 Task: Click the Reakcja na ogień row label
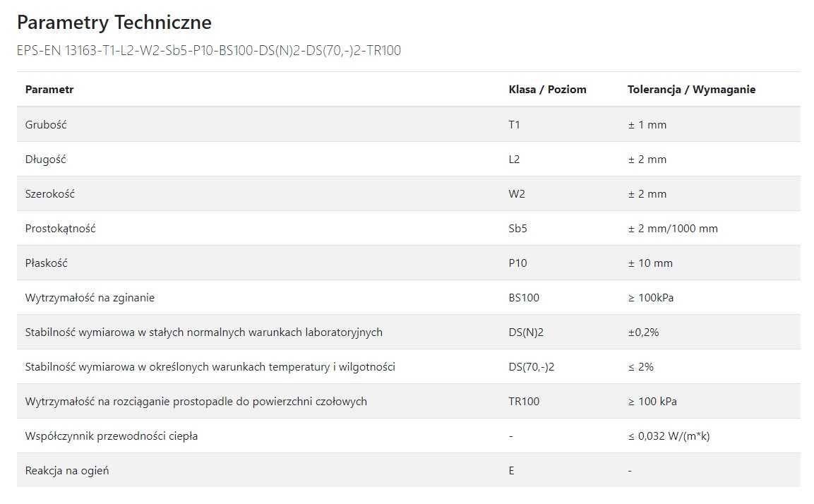[x=67, y=471]
